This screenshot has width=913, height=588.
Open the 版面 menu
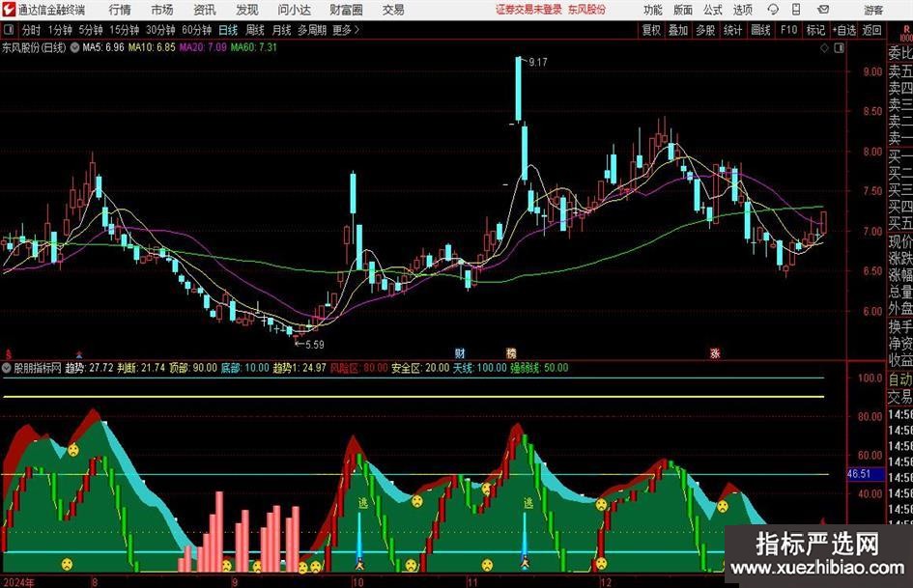683,10
